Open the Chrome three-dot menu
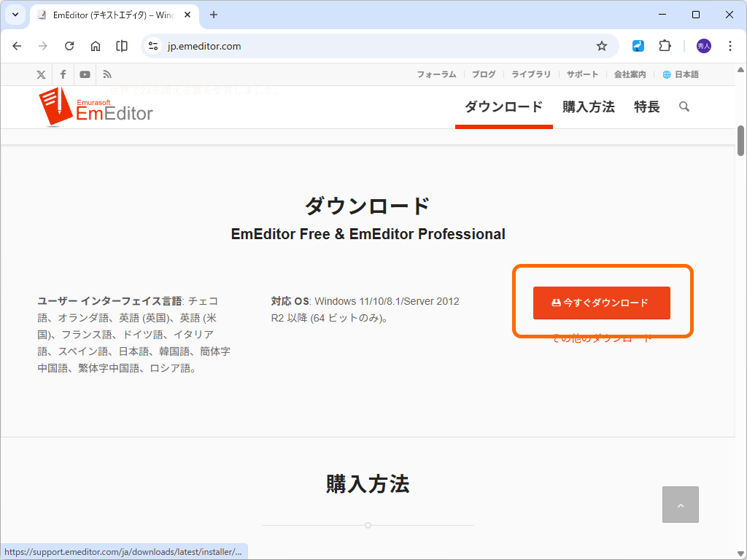This screenshot has width=747, height=560. point(730,45)
